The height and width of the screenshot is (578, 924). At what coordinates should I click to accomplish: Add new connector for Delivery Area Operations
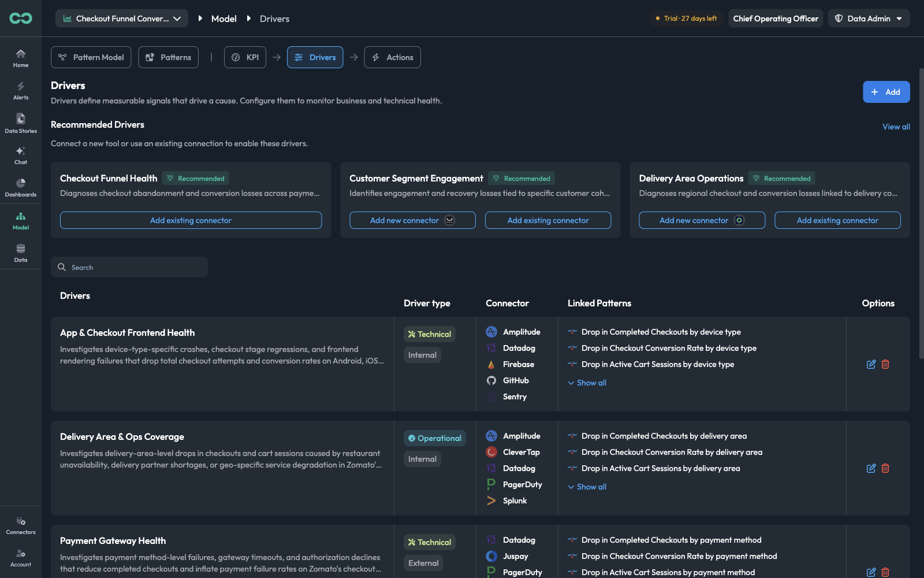point(702,220)
